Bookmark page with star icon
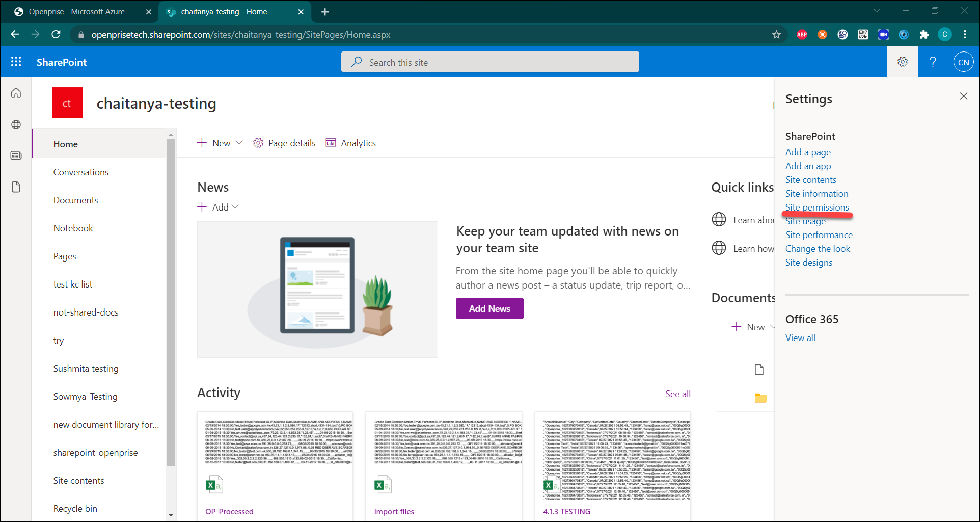Screen dimensions: 980x522 (776, 35)
